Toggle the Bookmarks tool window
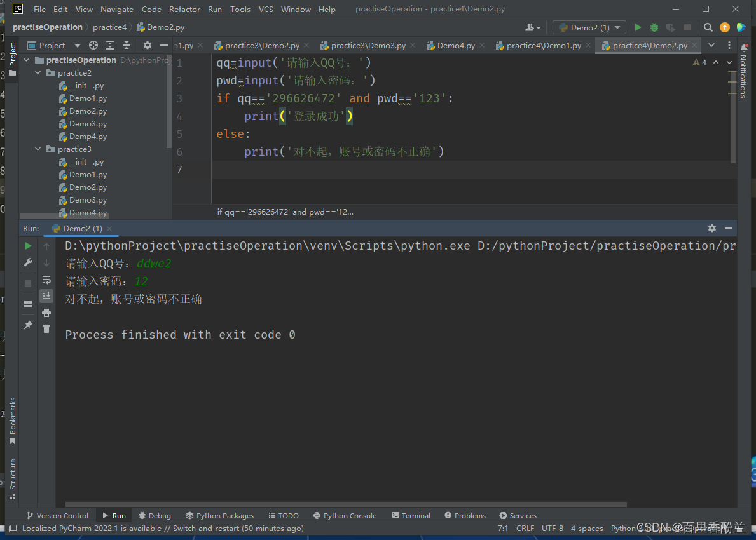The width and height of the screenshot is (756, 540). point(13,421)
